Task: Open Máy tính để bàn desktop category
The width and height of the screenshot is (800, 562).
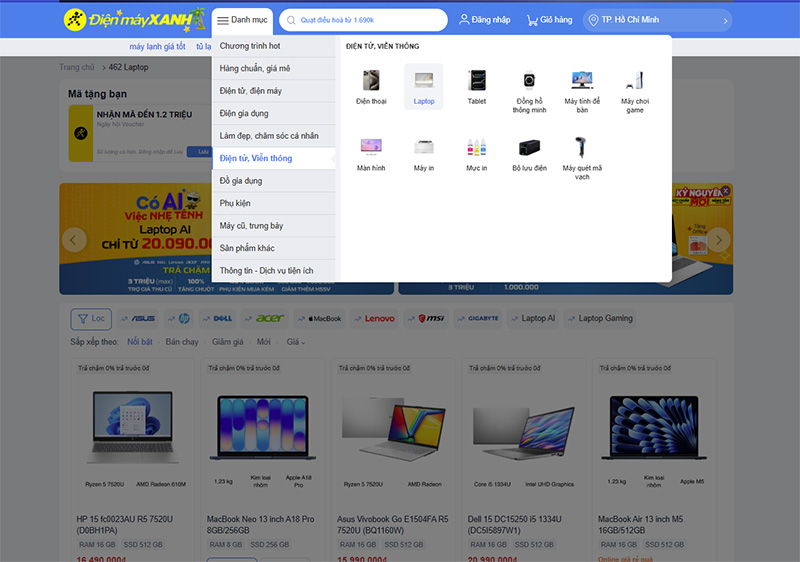Action: [582, 91]
